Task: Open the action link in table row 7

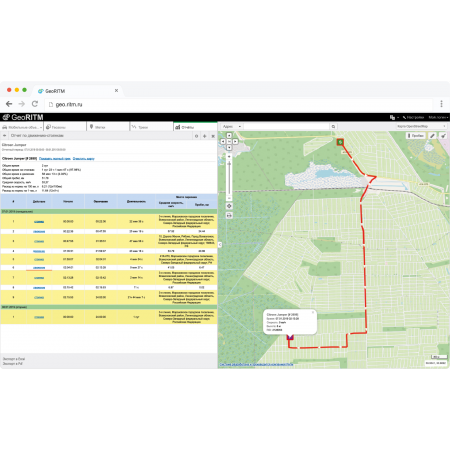Action: click(39, 278)
